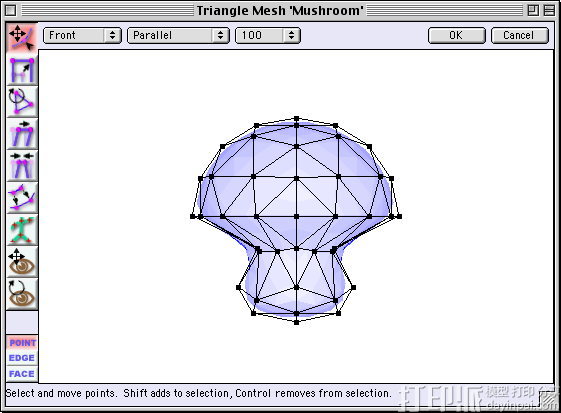Image resolution: width=561 pixels, height=413 pixels.
Task: Click the bottommost vertex of the mushroom stem
Action: point(296,322)
